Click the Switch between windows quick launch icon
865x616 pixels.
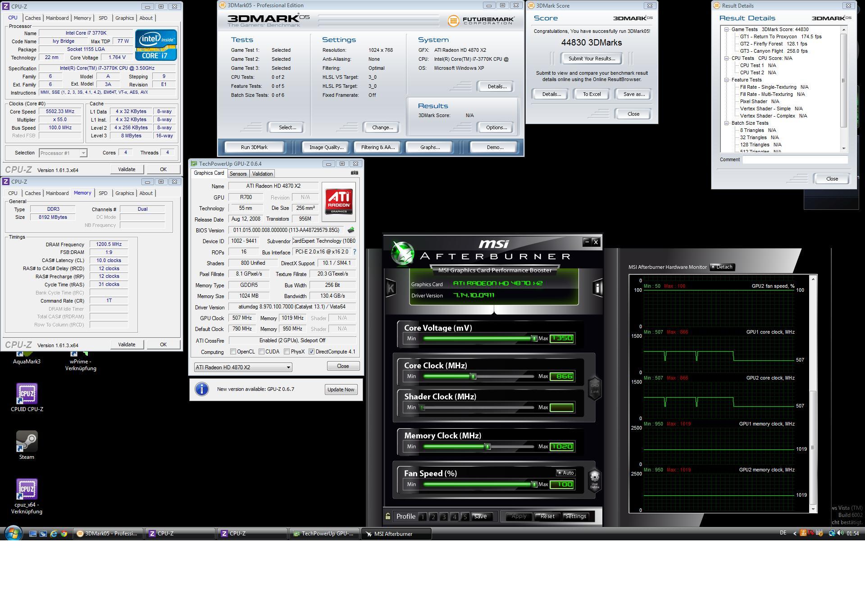(43, 534)
